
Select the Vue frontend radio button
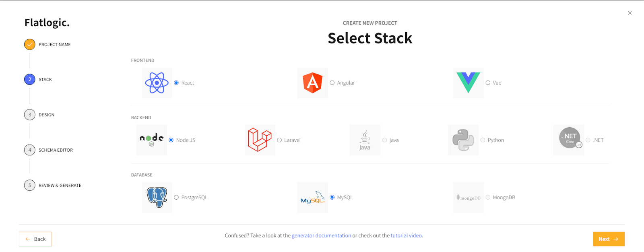pos(488,83)
